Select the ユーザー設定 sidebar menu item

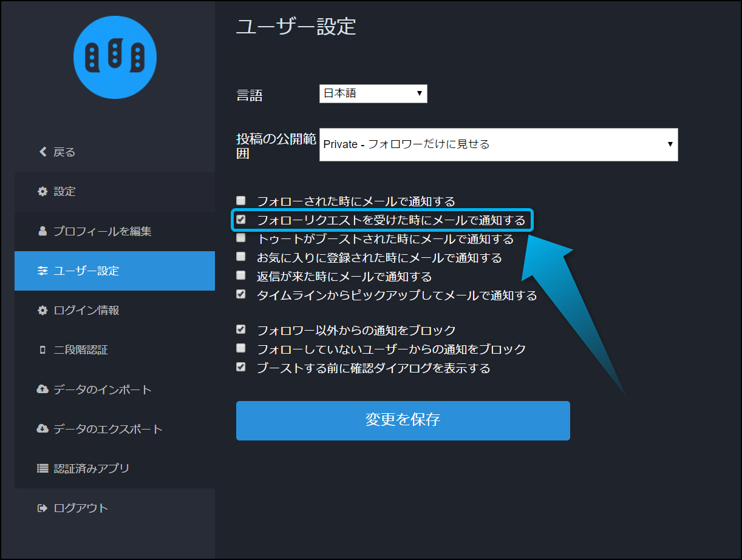click(115, 271)
